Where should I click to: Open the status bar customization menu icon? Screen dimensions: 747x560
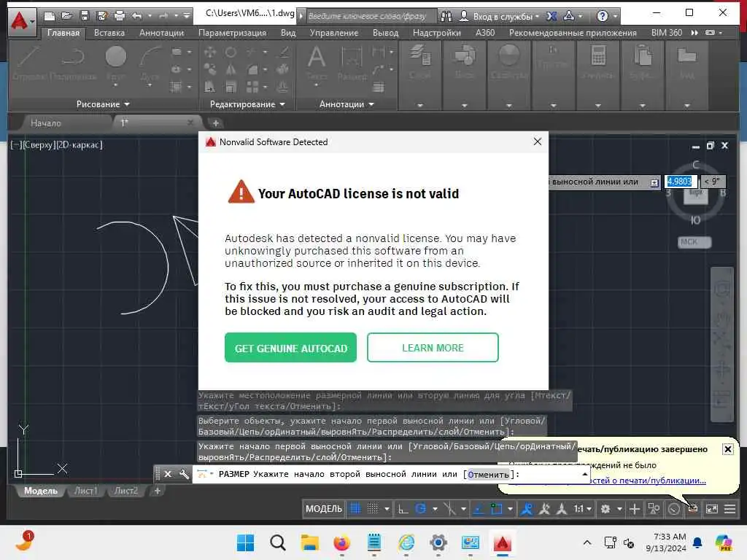(729, 509)
